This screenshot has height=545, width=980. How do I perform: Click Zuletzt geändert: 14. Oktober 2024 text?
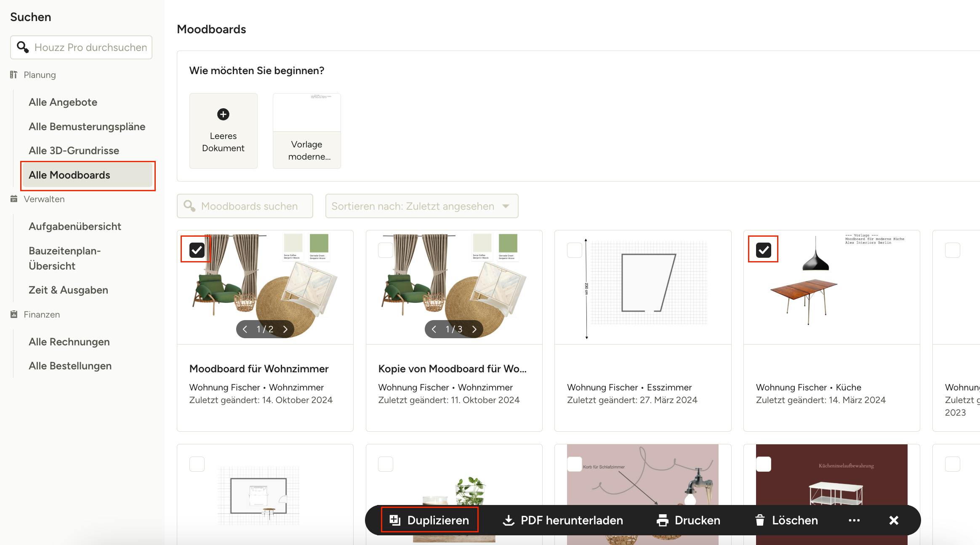point(261,400)
